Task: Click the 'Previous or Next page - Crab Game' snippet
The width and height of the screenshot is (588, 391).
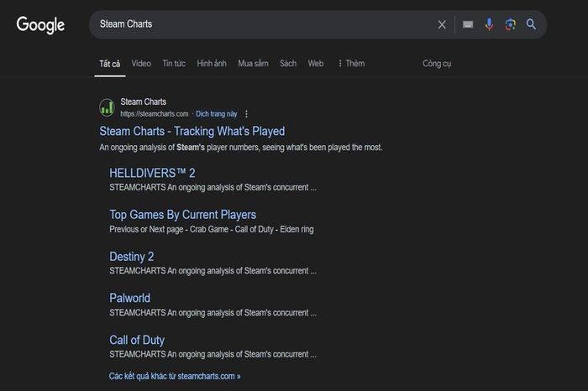Action: [x=212, y=229]
